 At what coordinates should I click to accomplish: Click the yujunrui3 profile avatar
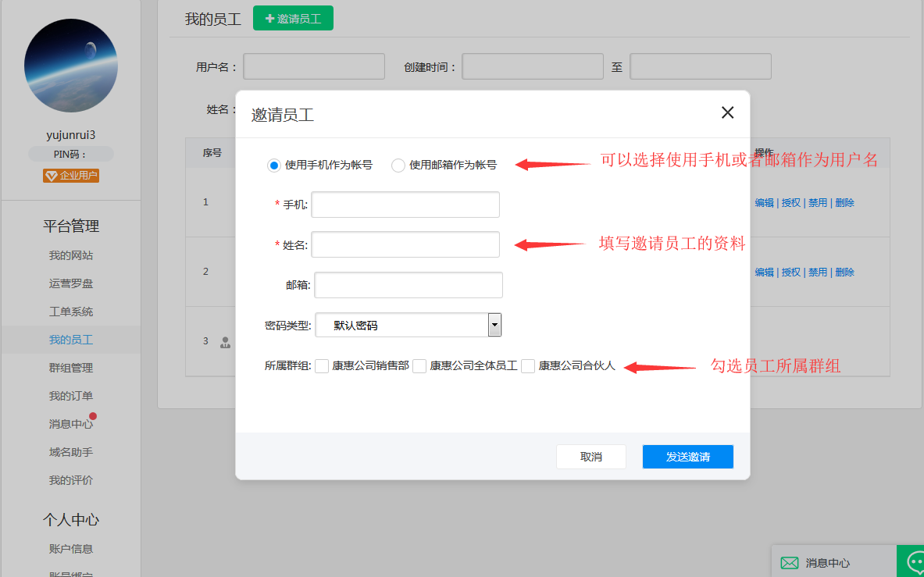pos(70,66)
